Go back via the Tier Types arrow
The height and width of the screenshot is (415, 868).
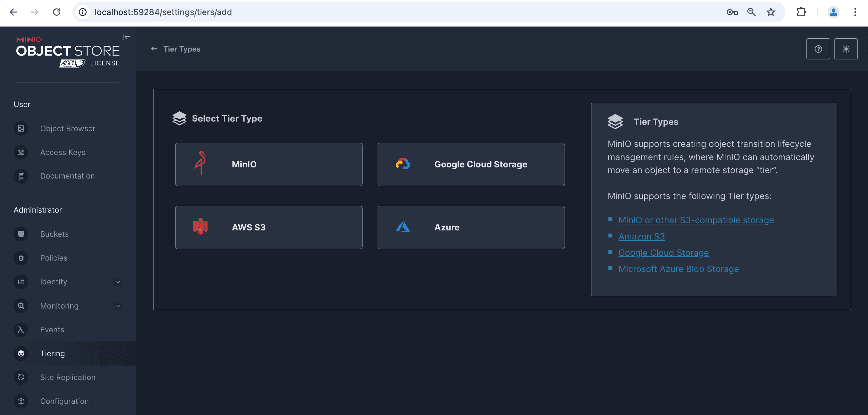pyautogui.click(x=154, y=49)
